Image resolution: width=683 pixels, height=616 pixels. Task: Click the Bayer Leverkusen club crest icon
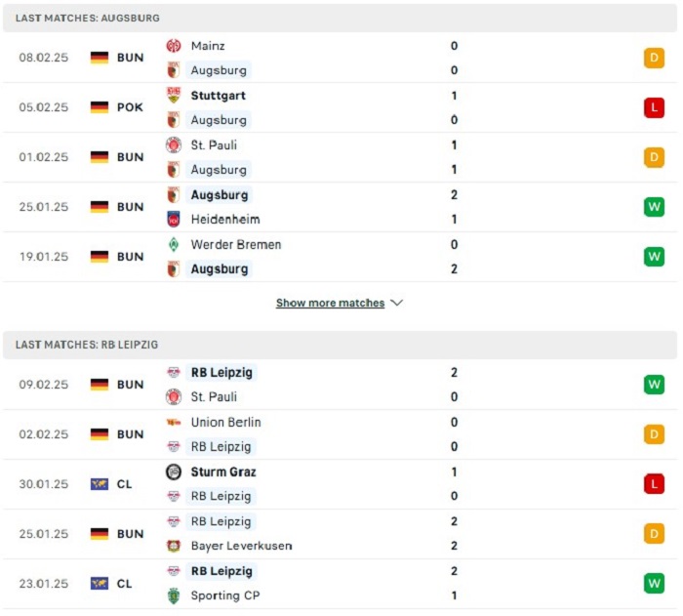click(x=174, y=546)
